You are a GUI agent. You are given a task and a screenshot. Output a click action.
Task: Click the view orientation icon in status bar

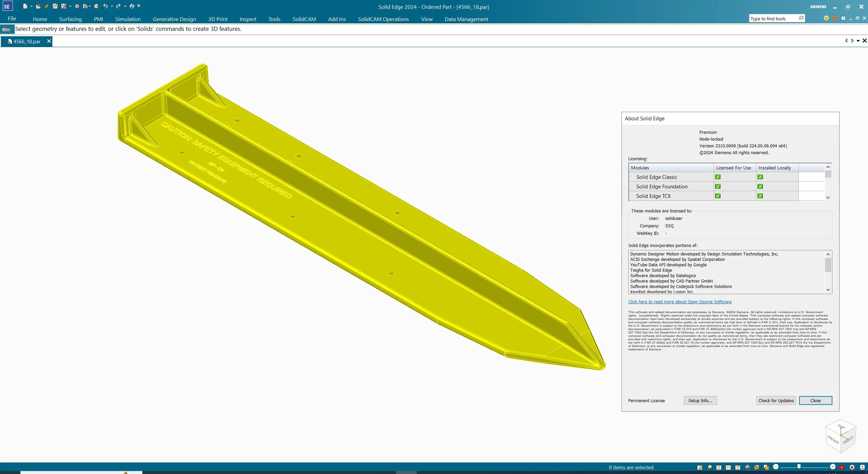[757, 468]
